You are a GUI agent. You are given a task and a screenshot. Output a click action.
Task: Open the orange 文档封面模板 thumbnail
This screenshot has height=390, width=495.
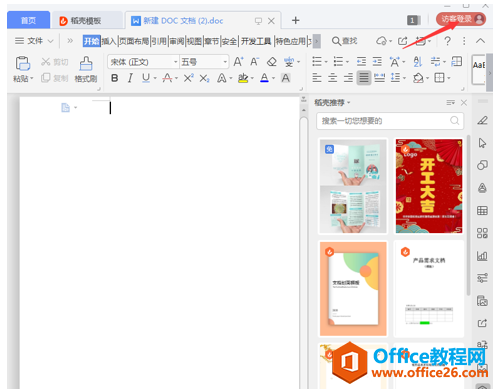[353, 289]
